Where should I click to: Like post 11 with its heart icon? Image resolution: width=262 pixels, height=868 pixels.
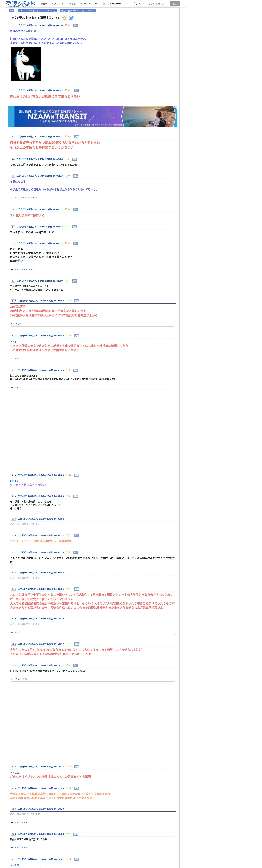[x=67, y=335]
